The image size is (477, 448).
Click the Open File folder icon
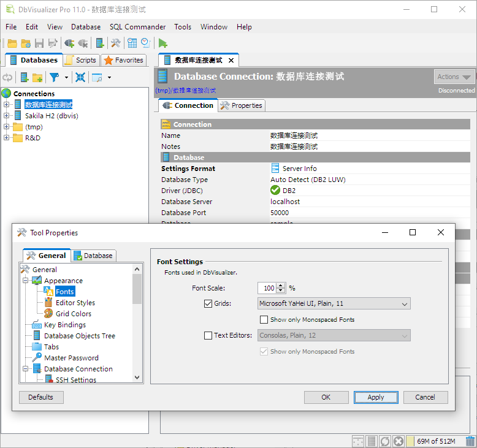[12, 43]
